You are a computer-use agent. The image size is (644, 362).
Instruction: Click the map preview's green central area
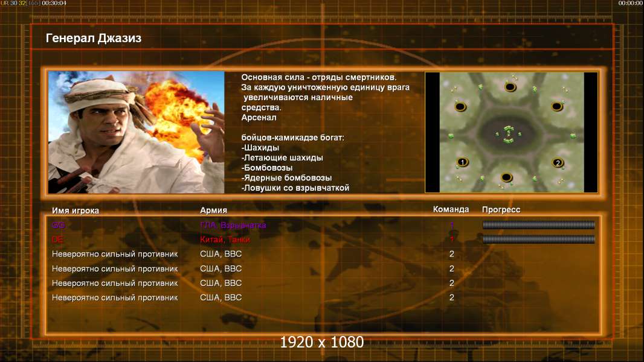point(509,134)
